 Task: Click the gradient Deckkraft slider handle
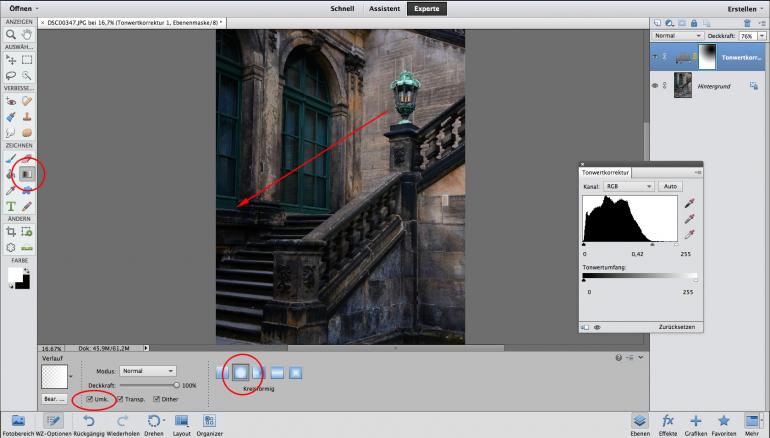click(x=176, y=385)
